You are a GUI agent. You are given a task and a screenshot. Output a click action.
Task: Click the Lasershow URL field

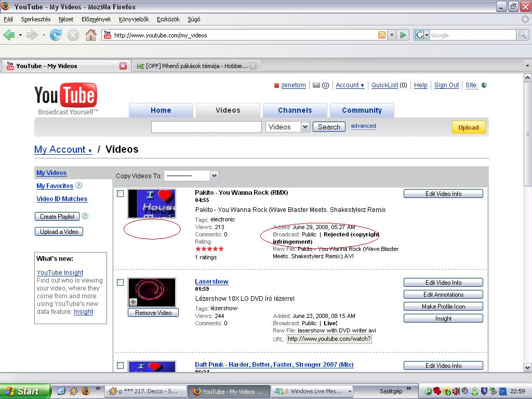point(329,339)
